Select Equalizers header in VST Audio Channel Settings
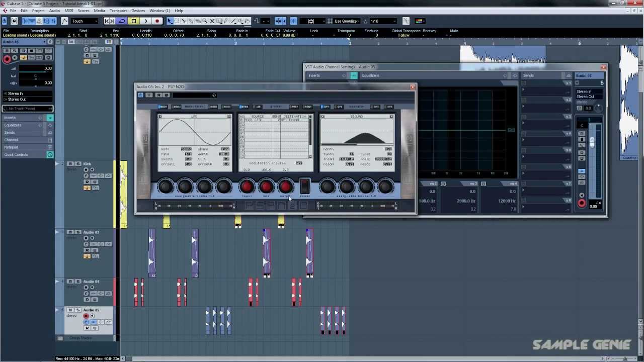 coord(371,75)
